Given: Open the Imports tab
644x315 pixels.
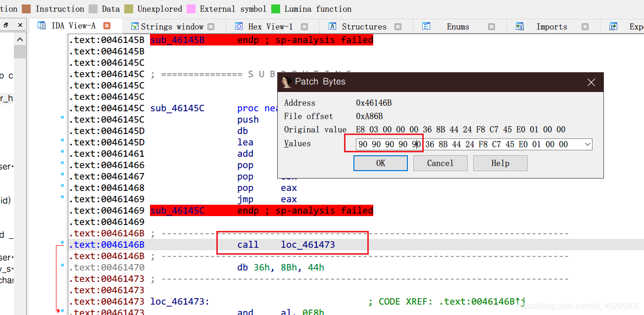Looking at the screenshot, I should click(x=551, y=27).
